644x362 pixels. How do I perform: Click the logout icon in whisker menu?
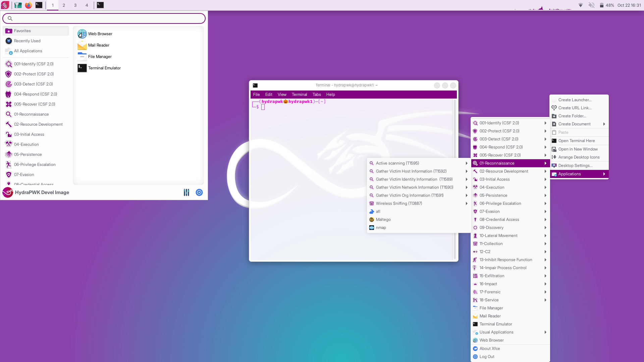coord(199,192)
